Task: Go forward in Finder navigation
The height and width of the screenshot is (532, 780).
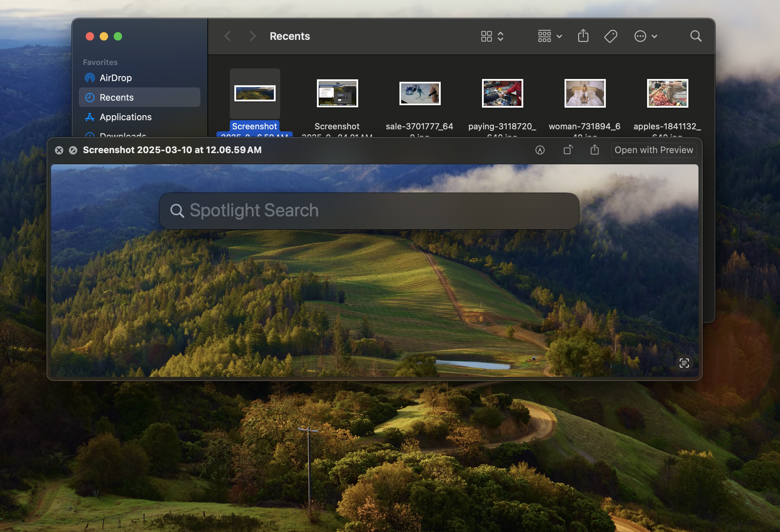Action: click(x=253, y=36)
